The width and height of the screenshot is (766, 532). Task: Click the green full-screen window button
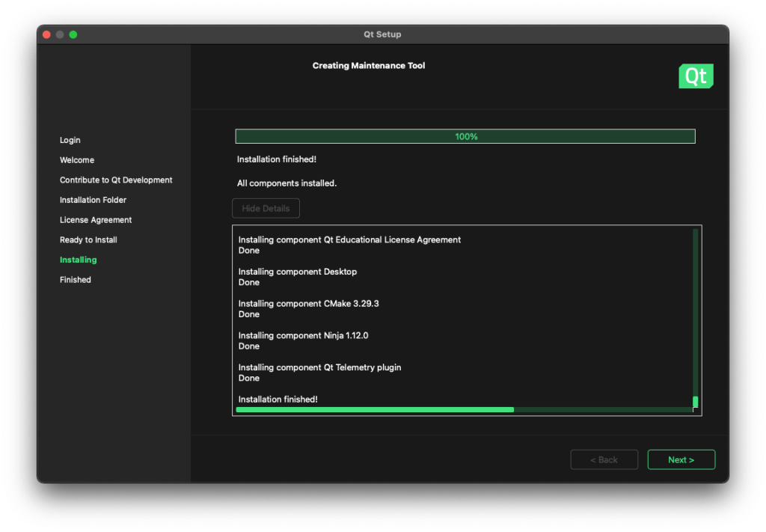tap(73, 34)
